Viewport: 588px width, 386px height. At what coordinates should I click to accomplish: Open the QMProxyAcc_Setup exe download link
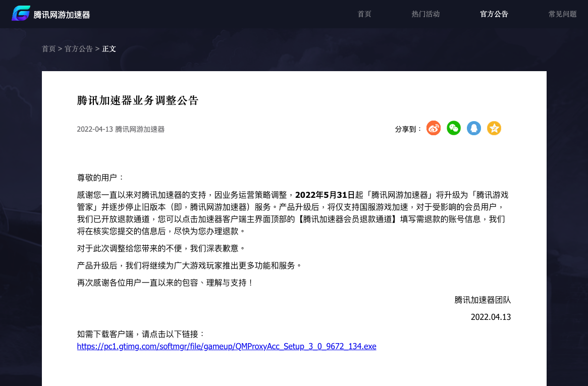click(227, 346)
